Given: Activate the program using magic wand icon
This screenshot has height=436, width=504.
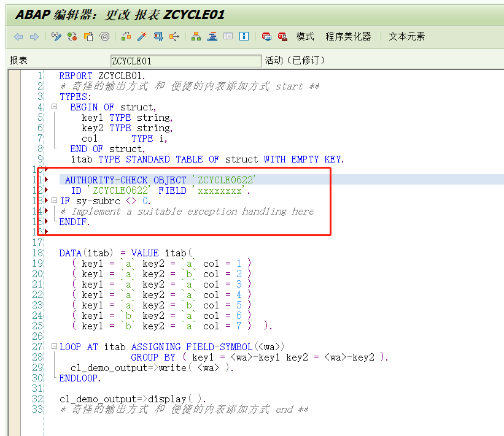Looking at the screenshot, I should 143,36.
